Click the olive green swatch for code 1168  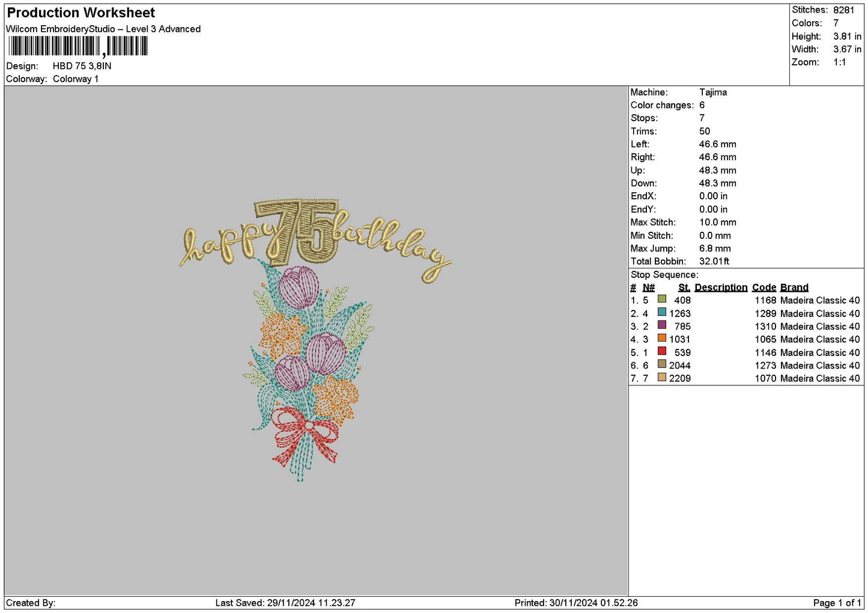click(662, 299)
